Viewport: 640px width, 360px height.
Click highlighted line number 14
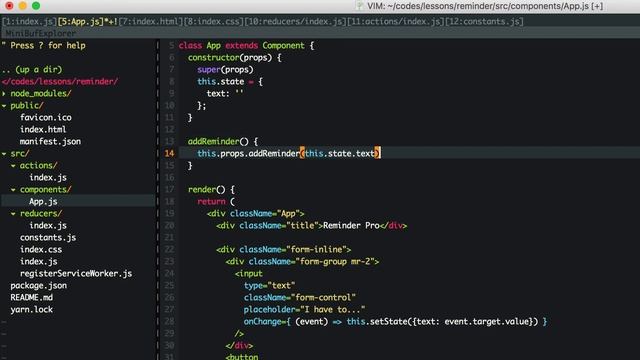pos(169,153)
